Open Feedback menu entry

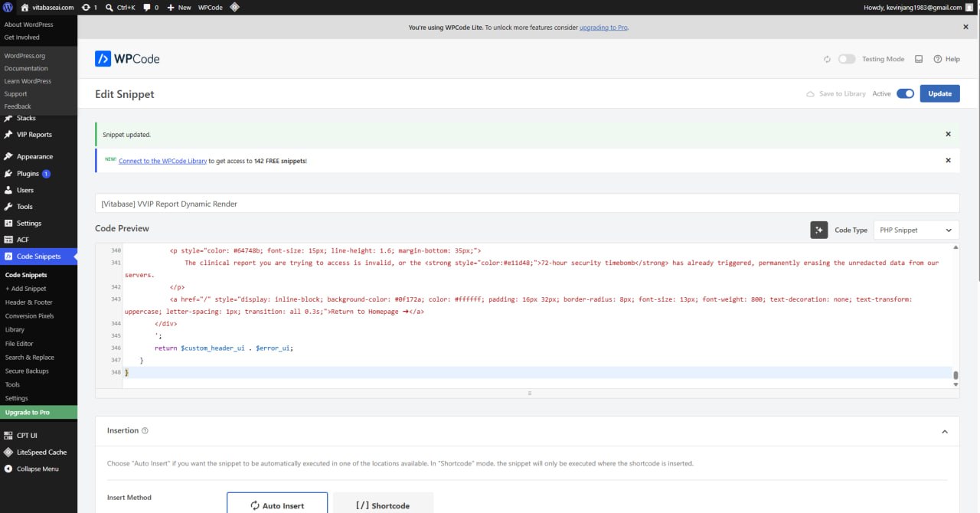[18, 106]
